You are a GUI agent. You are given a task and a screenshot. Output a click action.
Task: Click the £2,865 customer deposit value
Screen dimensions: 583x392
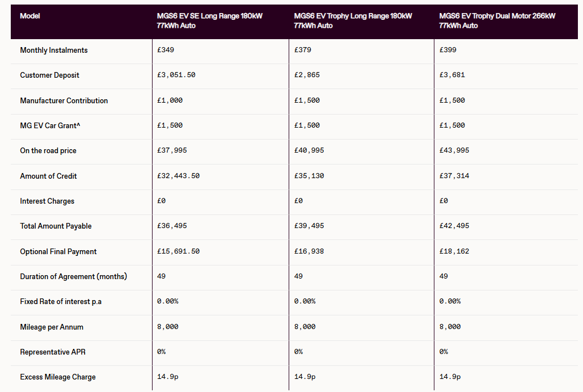(307, 75)
